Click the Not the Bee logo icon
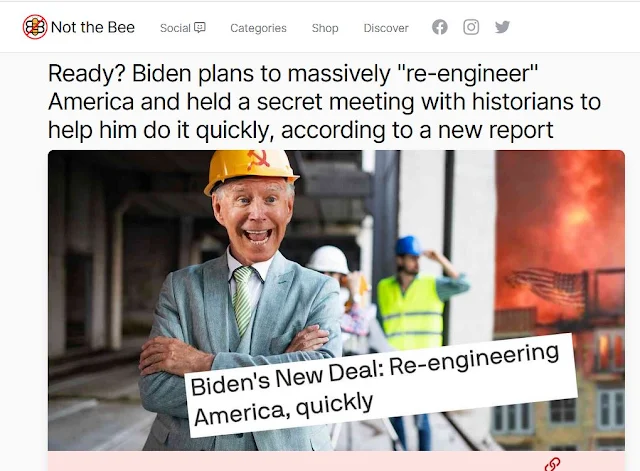 (35, 27)
